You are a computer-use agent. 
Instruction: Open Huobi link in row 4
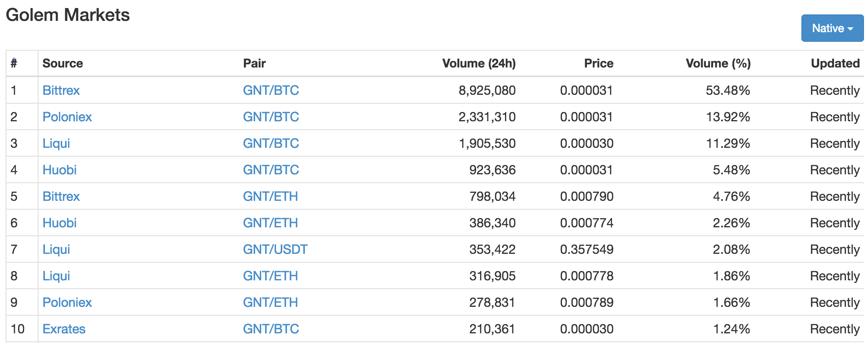pos(59,169)
